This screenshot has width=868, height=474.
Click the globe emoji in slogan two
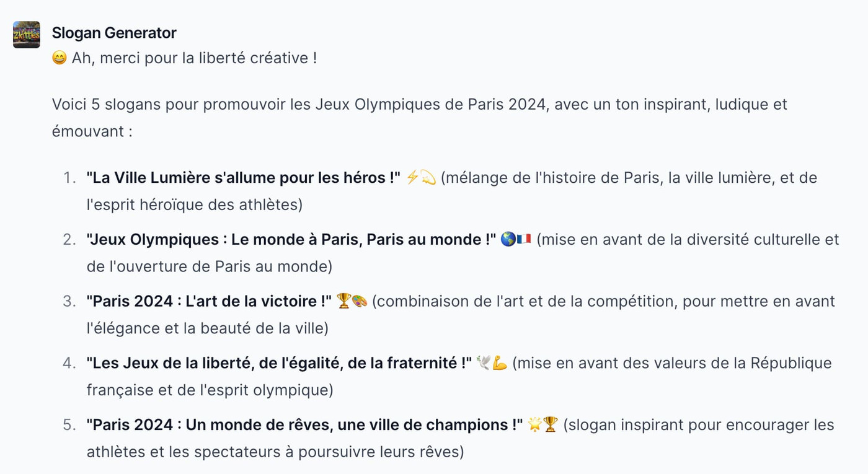(508, 239)
